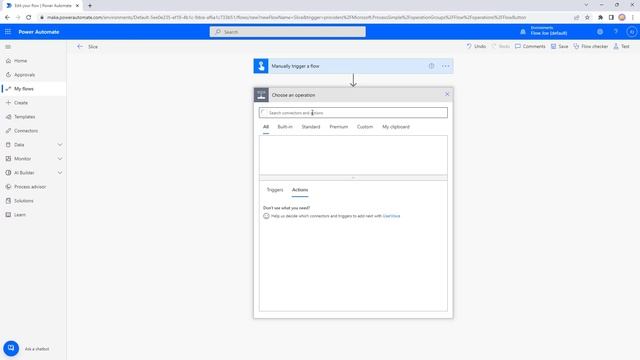Select the Custom tab

(x=365, y=127)
